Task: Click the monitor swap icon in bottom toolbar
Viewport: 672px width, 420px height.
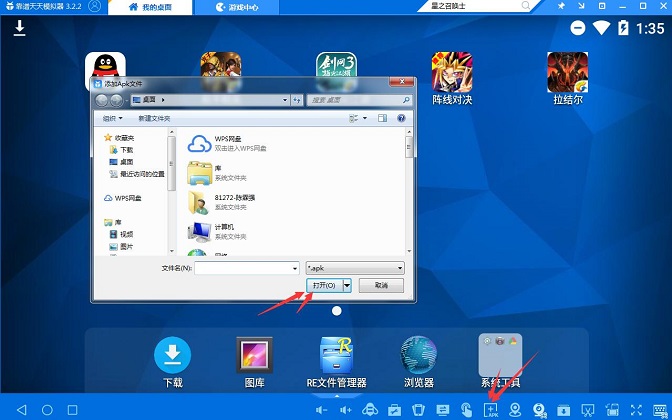Action: 443,410
